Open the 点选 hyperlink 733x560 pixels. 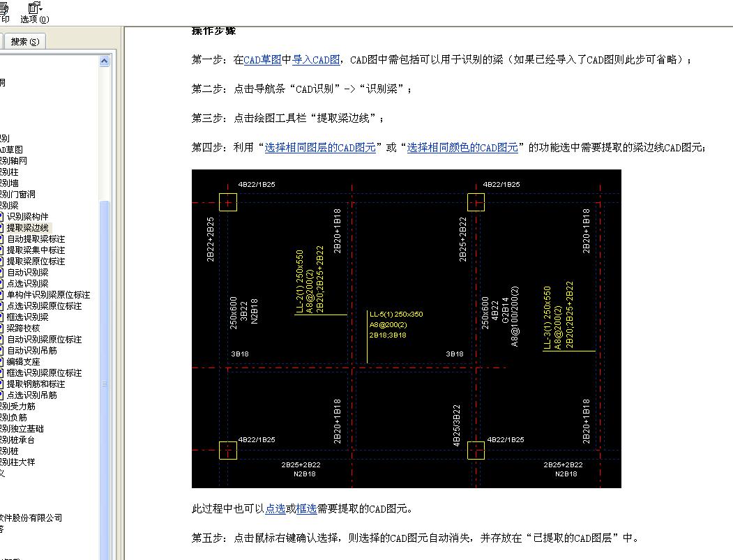[275, 508]
